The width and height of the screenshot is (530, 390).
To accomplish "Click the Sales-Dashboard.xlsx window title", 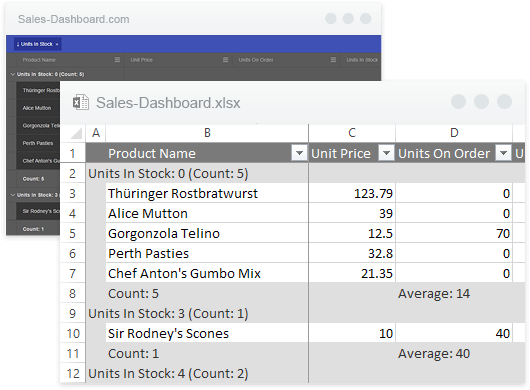I will tap(168, 103).
